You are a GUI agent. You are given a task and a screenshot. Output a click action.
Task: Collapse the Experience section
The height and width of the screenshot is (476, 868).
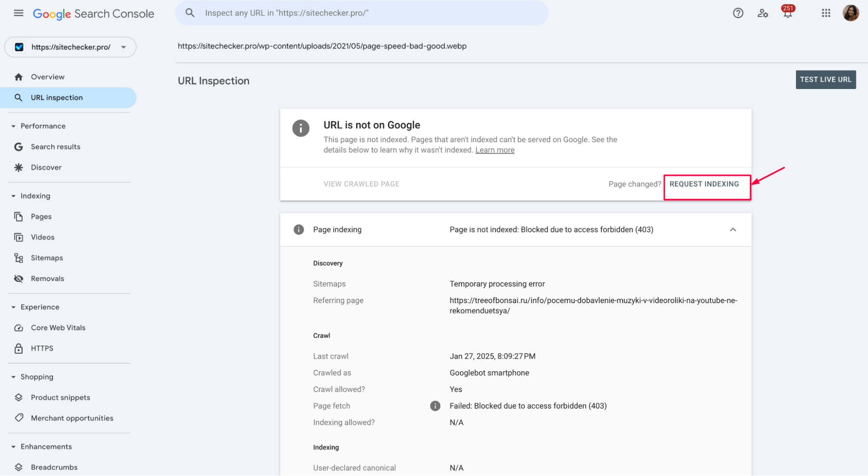(x=13, y=307)
